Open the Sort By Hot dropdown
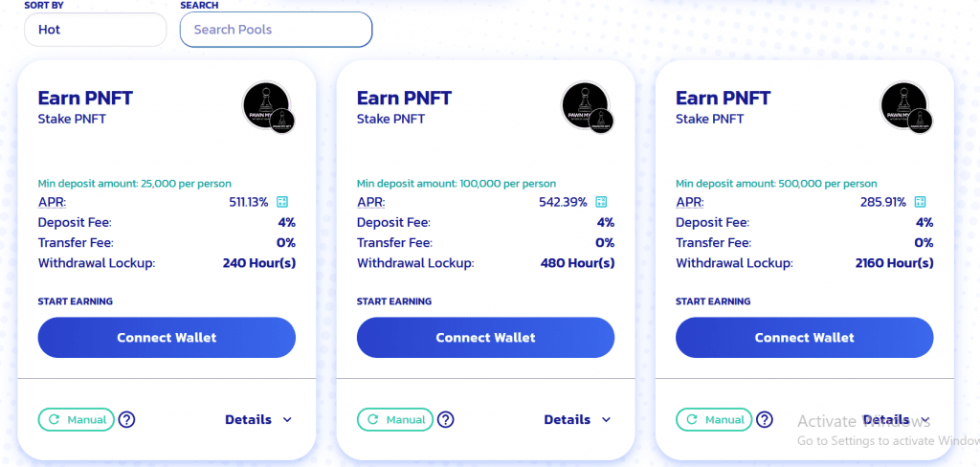Viewport: 980px width, 467px height. [x=96, y=30]
